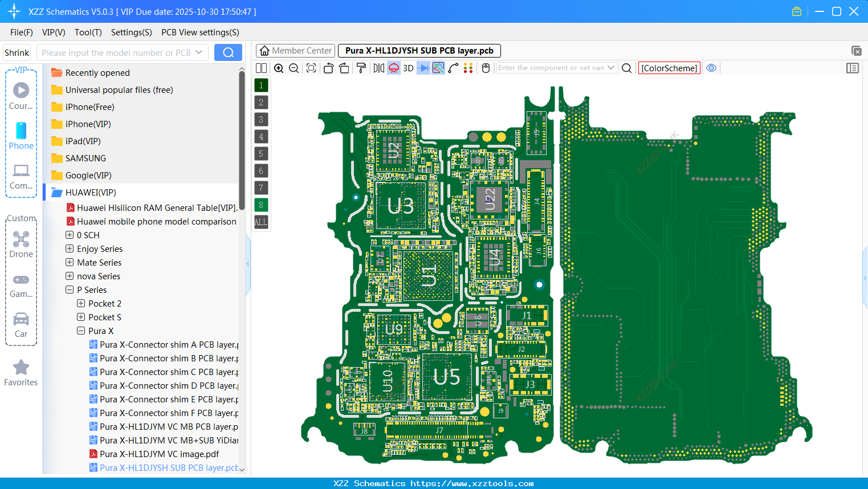
Task: Show ALL PCB layers
Action: pyautogui.click(x=261, y=222)
